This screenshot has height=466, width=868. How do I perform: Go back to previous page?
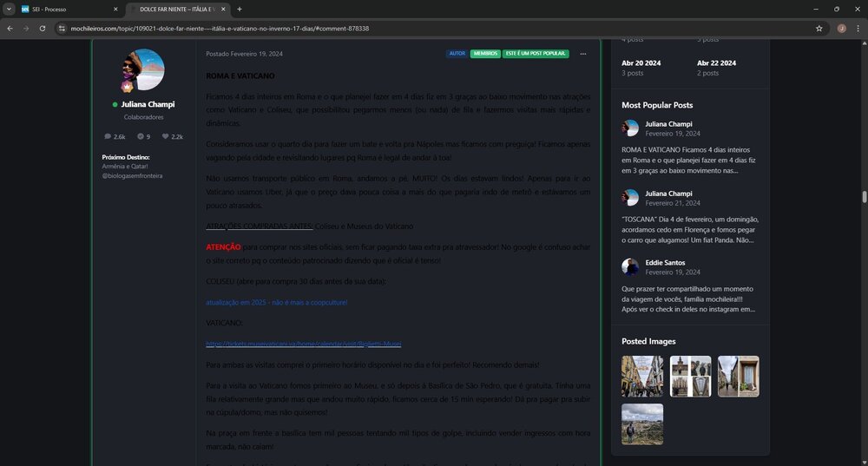(10, 28)
